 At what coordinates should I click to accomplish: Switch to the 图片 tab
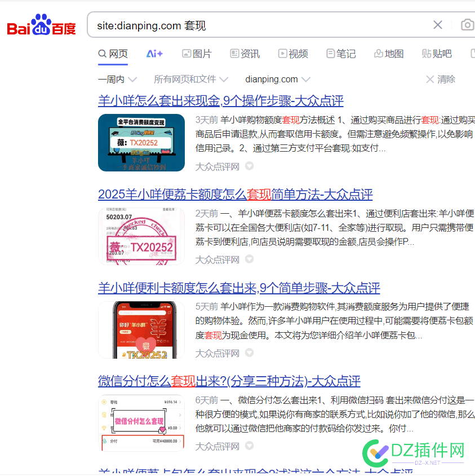197,54
